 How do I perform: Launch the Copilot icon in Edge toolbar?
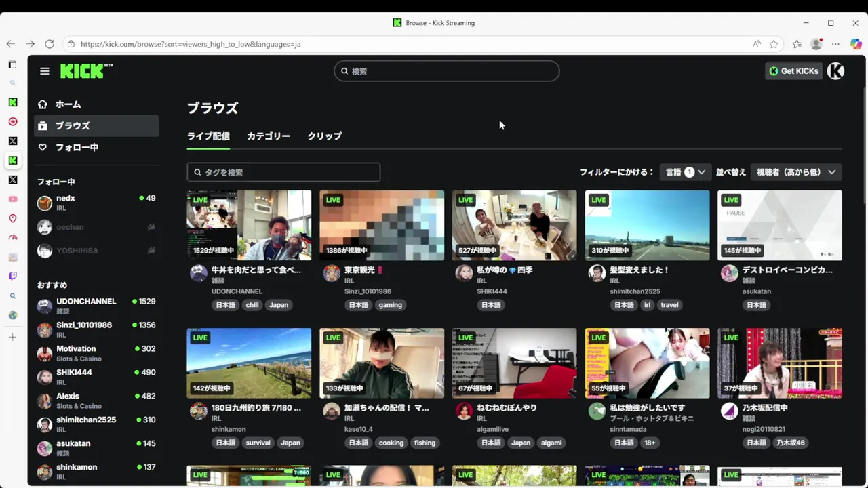pyautogui.click(x=855, y=44)
